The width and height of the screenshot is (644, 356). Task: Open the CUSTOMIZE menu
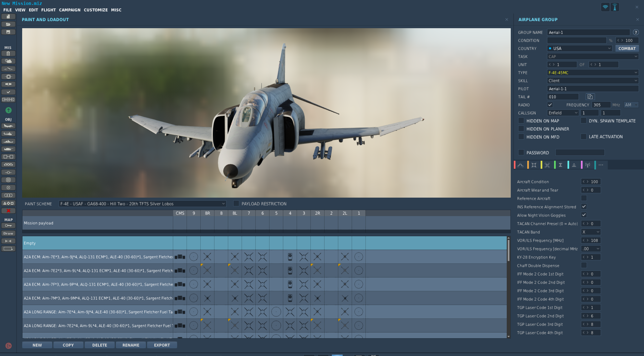tap(96, 10)
